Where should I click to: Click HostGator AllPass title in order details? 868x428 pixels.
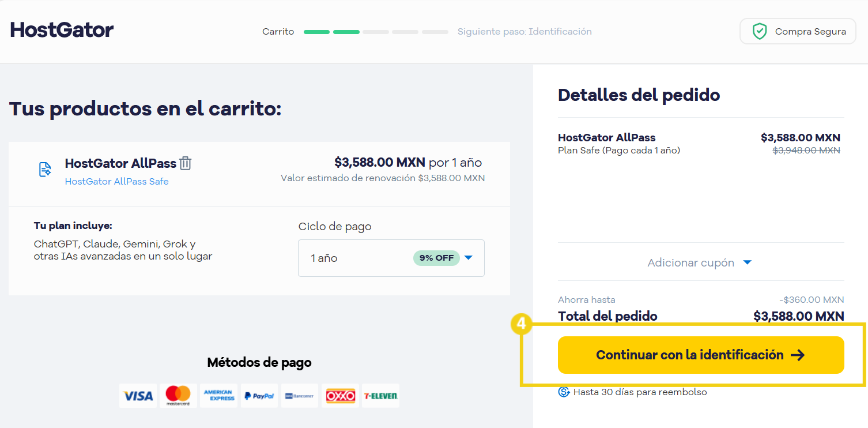[x=607, y=137]
